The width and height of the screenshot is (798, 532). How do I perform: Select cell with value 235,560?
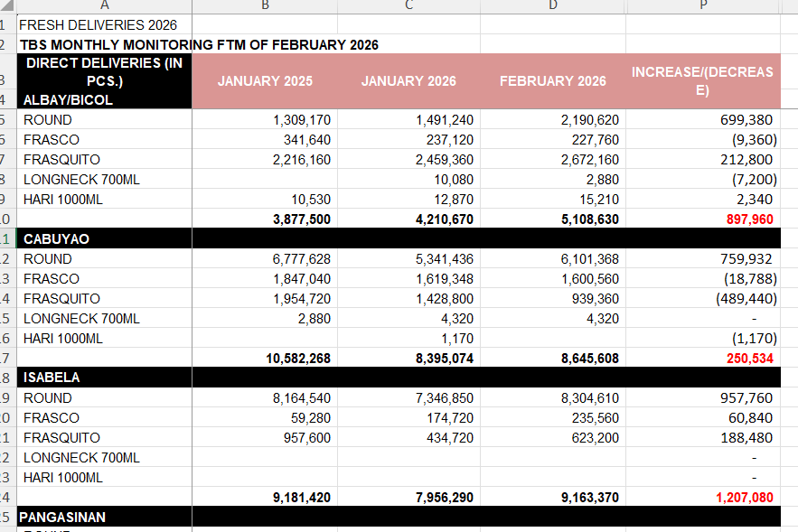pyautogui.click(x=553, y=417)
